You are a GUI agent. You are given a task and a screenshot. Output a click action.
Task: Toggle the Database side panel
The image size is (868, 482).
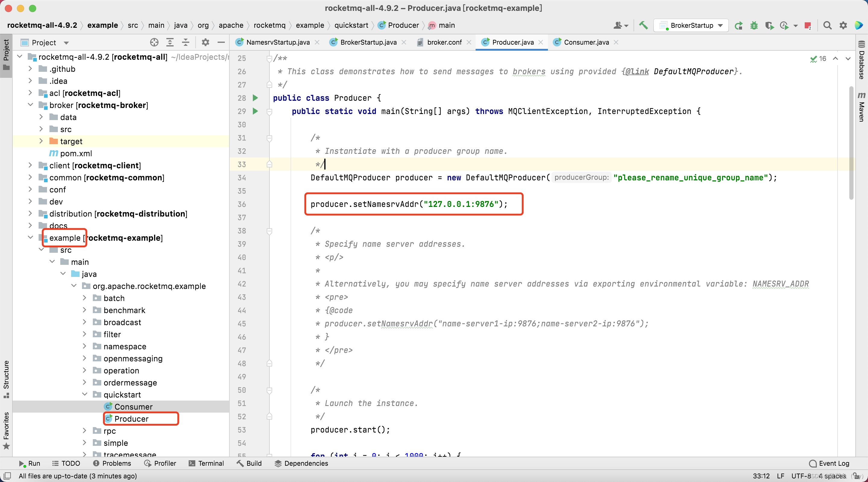coord(861,60)
